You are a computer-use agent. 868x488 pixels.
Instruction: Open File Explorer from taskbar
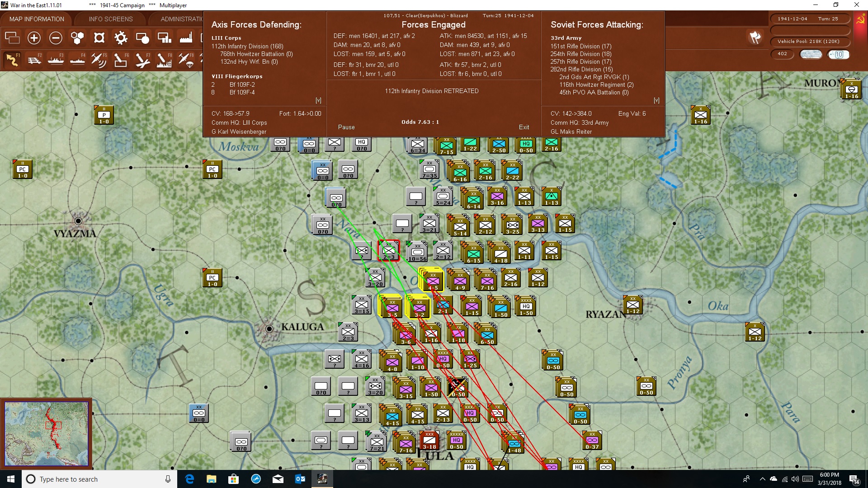tap(212, 479)
